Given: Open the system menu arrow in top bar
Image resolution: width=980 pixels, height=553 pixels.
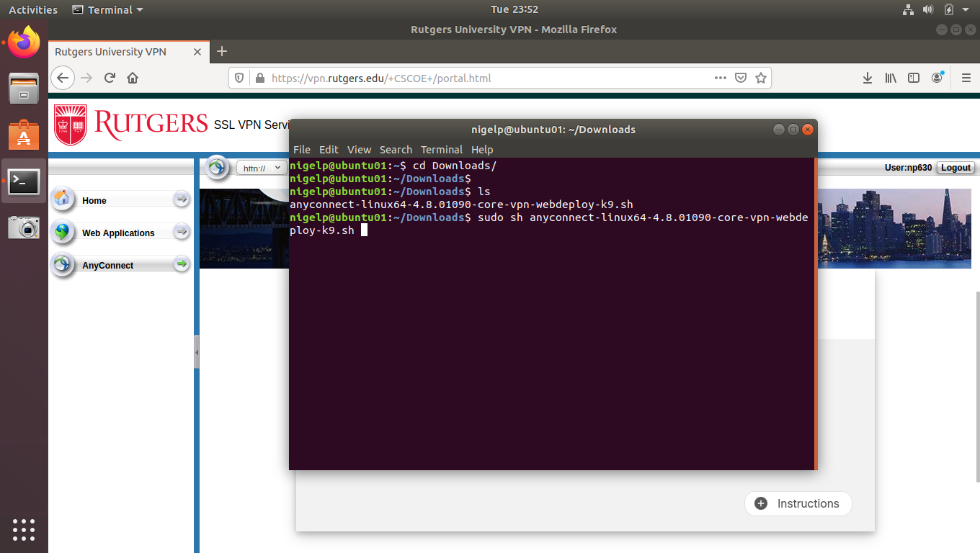Looking at the screenshot, I should click(966, 9).
